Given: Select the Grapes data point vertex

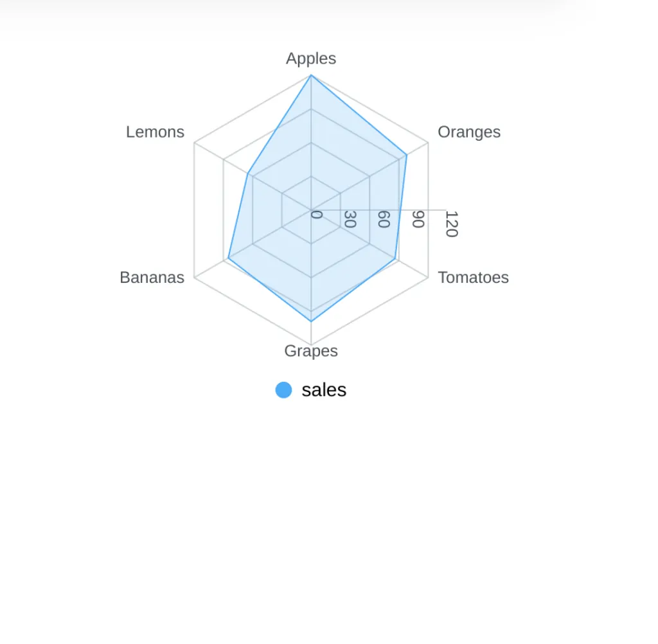Looking at the screenshot, I should pyautogui.click(x=311, y=321).
